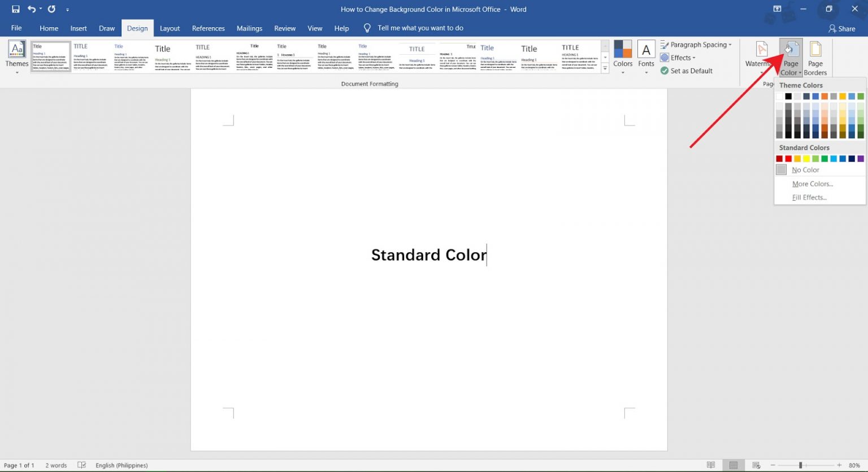The image size is (868, 472).
Task: Choose dark blue standard color
Action: click(852, 159)
